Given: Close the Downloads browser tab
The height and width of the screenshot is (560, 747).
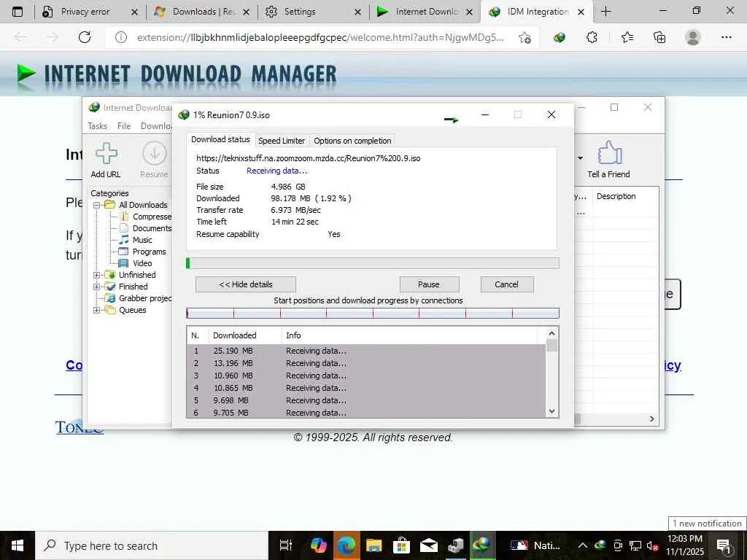Looking at the screenshot, I should click(246, 12).
